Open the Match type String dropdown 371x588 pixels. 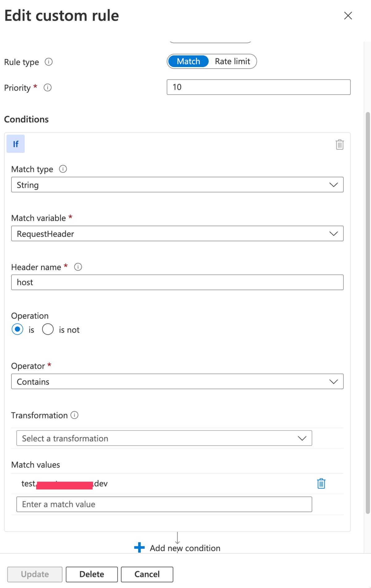[177, 185]
